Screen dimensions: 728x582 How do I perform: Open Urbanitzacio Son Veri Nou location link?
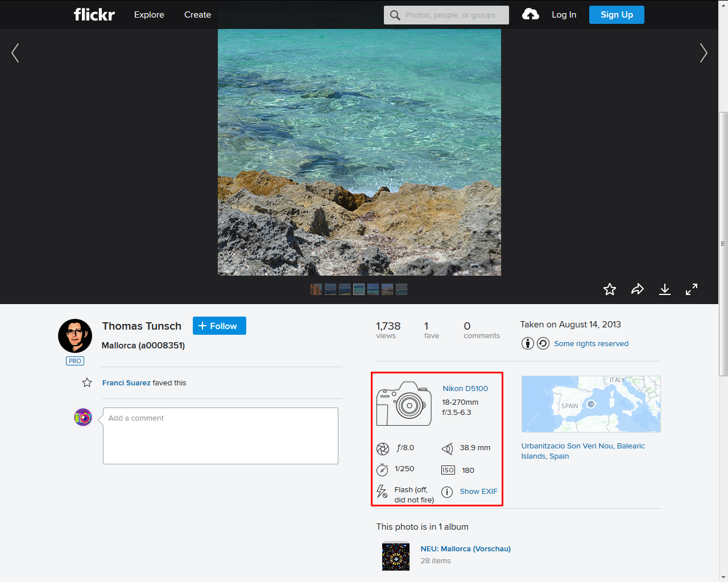583,451
